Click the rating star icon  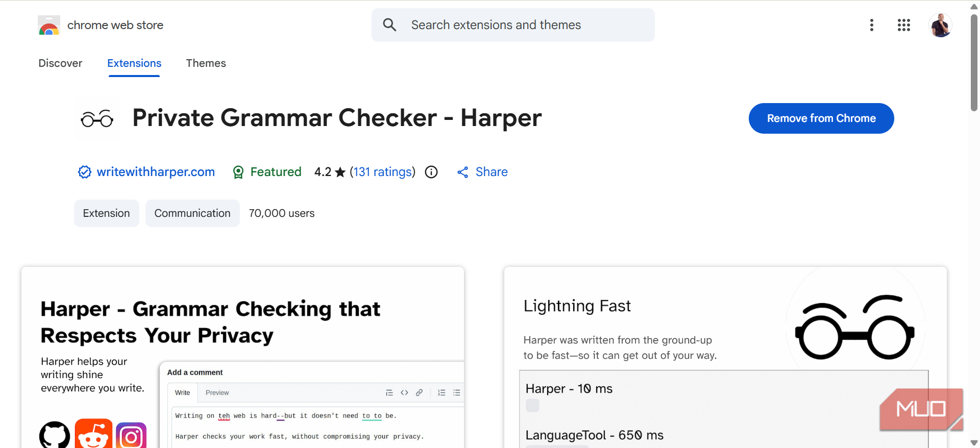click(340, 172)
